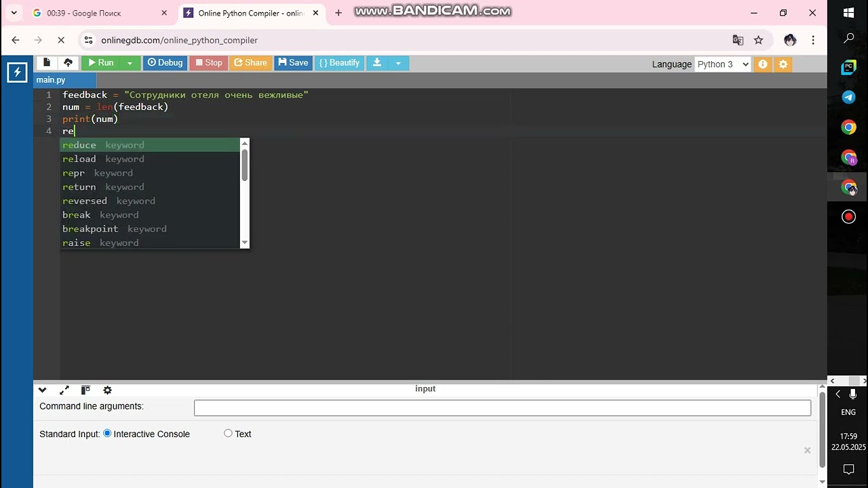This screenshot has width=868, height=488.
Task: Stop loading the page
Action: [x=60, y=40]
